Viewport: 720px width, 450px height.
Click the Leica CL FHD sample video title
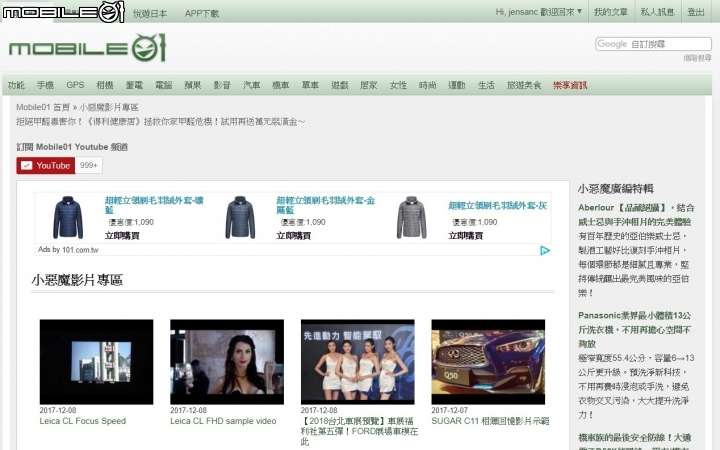click(223, 421)
